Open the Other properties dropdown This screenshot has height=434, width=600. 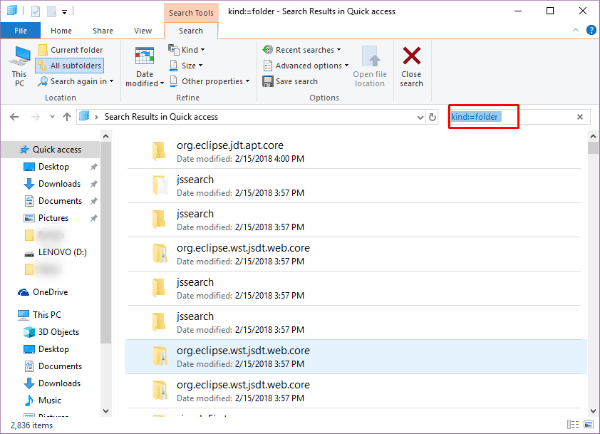click(x=209, y=81)
